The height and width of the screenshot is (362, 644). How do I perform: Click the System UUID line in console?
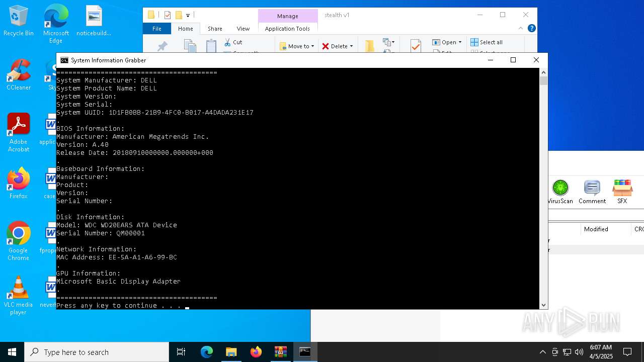[x=155, y=113]
